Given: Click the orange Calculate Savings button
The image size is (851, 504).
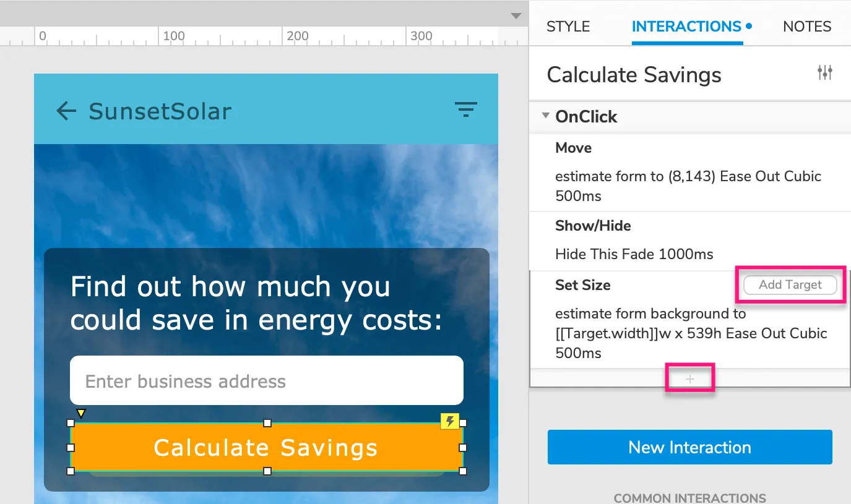Looking at the screenshot, I should point(266,448).
